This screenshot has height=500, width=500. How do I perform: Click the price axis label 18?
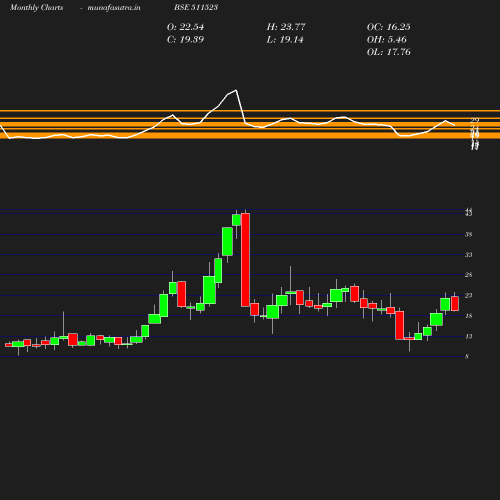469,316
